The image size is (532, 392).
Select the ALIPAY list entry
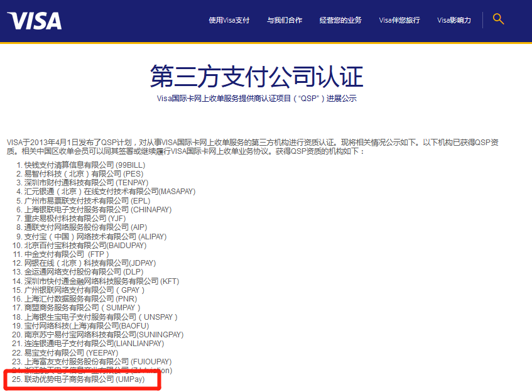[91, 236]
